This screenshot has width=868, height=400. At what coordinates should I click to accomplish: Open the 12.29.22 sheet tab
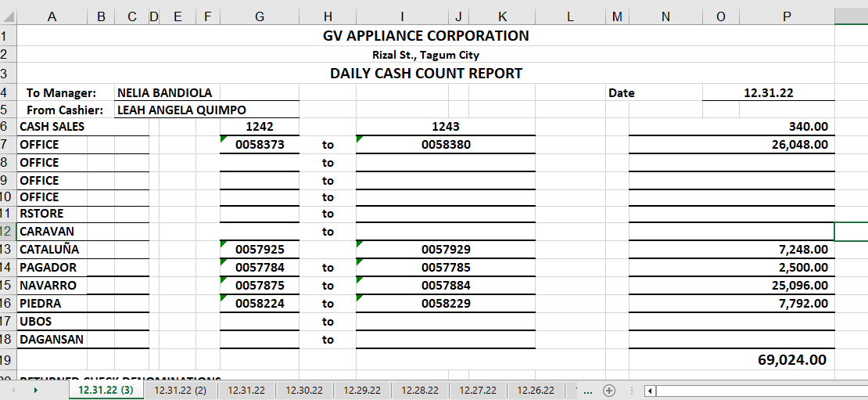point(362,391)
